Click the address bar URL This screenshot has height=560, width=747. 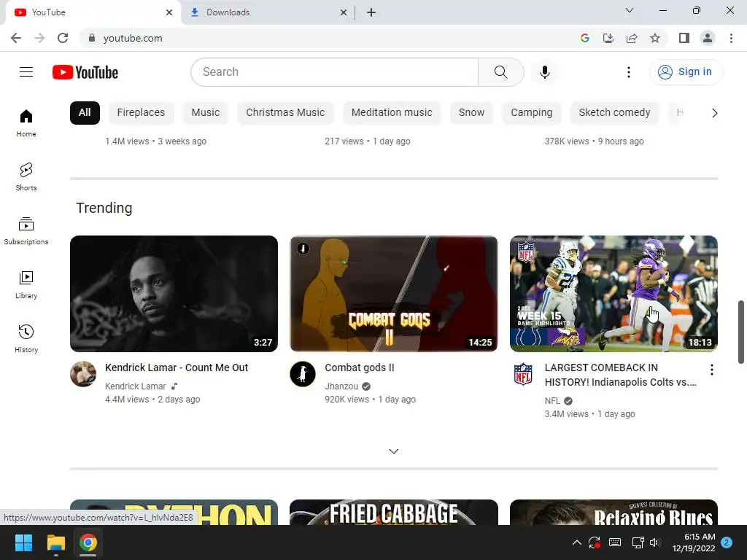point(133,38)
